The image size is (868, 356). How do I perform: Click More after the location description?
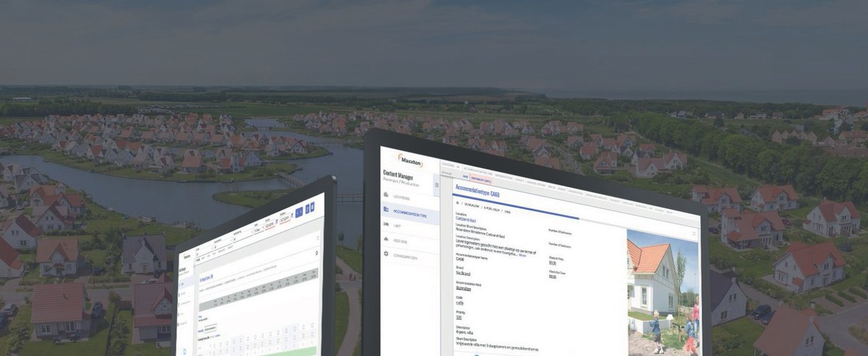522,255
